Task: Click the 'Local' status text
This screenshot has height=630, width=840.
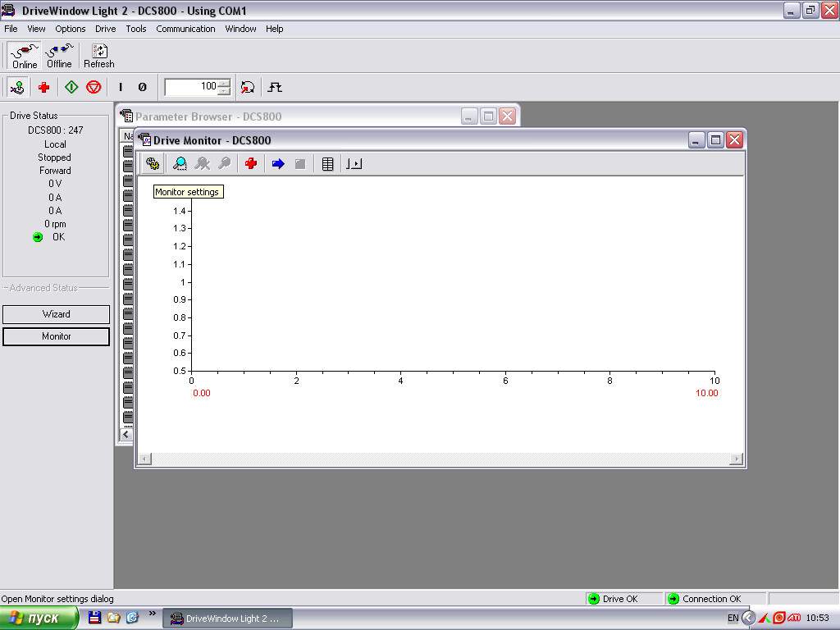Action: coord(55,144)
